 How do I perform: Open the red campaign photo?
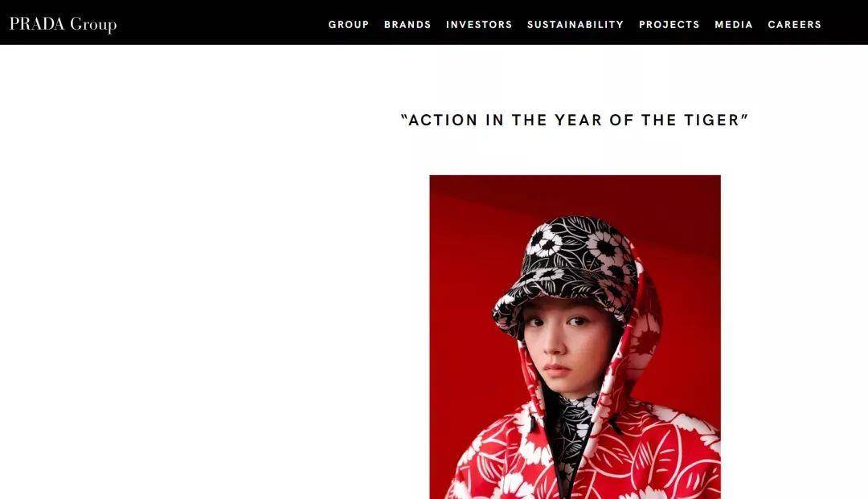coord(575,337)
